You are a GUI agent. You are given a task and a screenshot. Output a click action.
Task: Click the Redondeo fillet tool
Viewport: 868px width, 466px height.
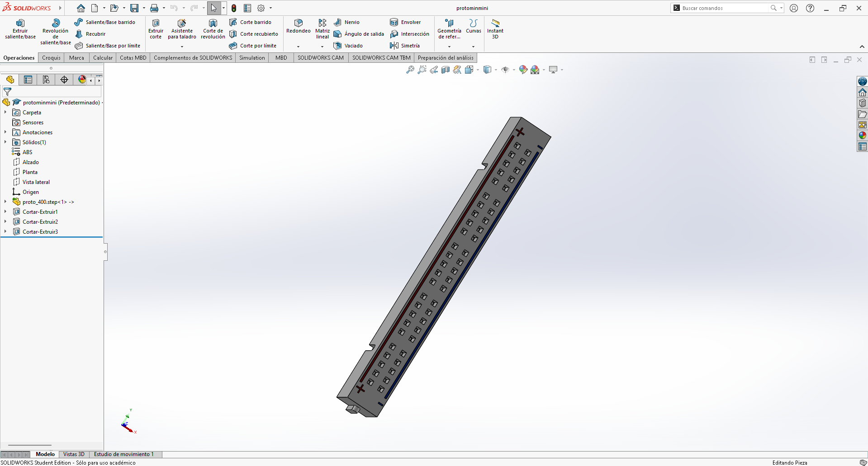[299, 26]
